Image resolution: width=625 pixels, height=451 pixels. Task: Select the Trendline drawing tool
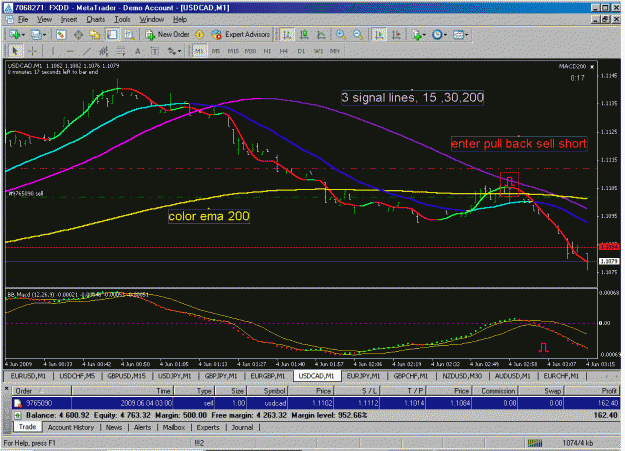pos(87,51)
